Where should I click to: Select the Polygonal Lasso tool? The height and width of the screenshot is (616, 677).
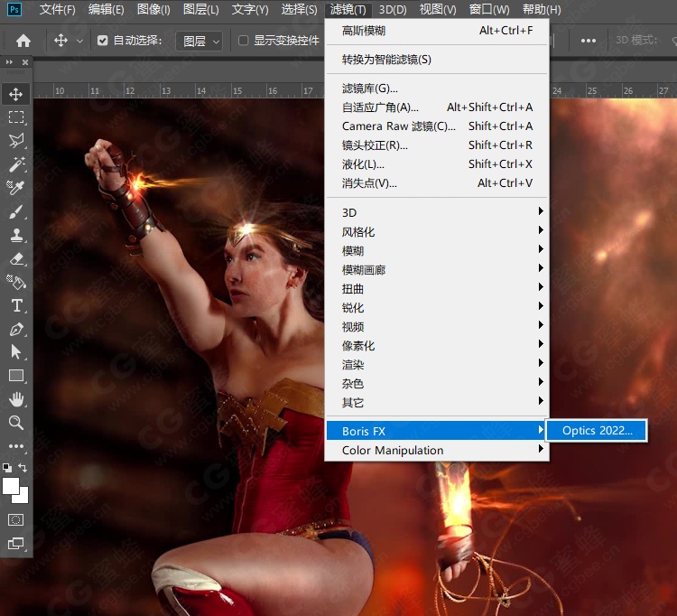coord(16,140)
